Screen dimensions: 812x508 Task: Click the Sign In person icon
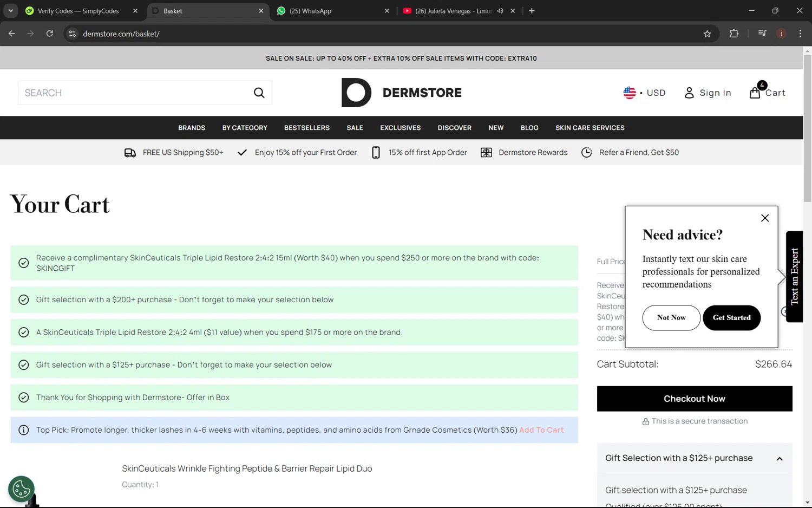689,93
